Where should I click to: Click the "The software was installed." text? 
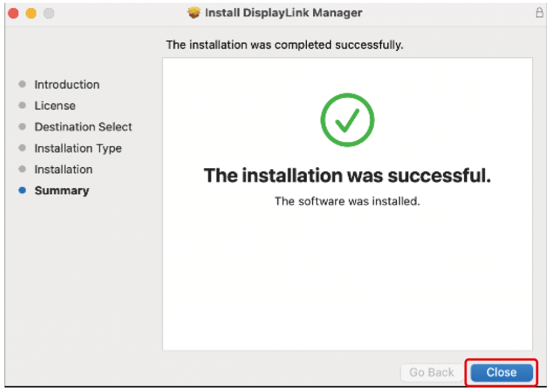(347, 201)
